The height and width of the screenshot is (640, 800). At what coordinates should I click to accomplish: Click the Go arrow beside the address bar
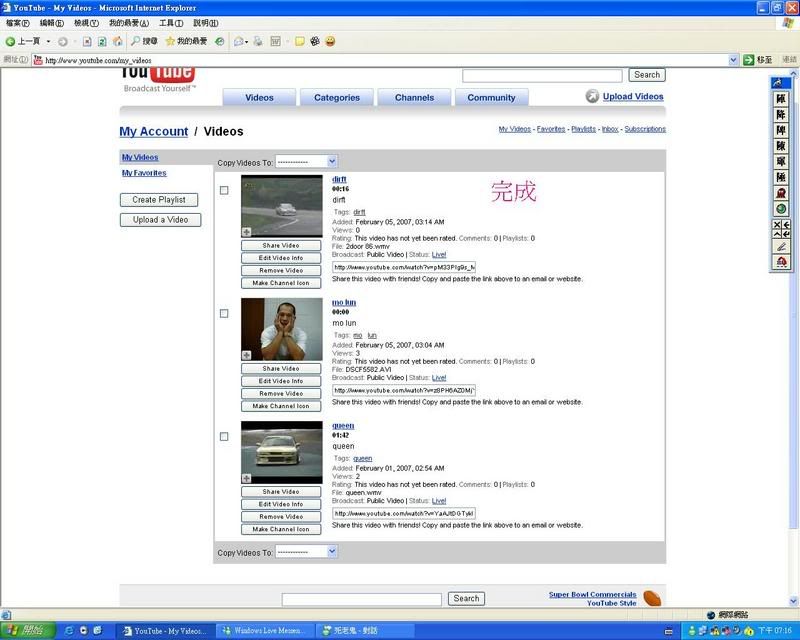748,60
